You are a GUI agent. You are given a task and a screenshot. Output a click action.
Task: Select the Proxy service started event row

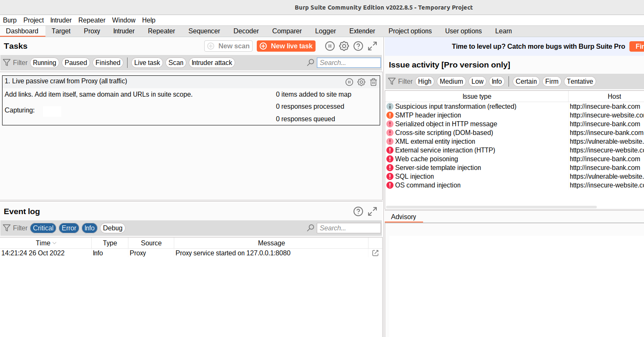point(191,253)
